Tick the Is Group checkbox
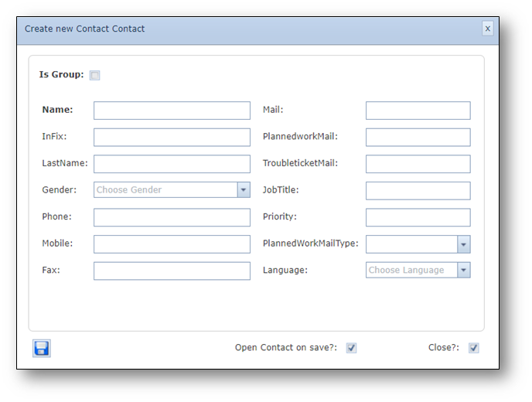Viewport: 532px width, 402px height. (95, 75)
